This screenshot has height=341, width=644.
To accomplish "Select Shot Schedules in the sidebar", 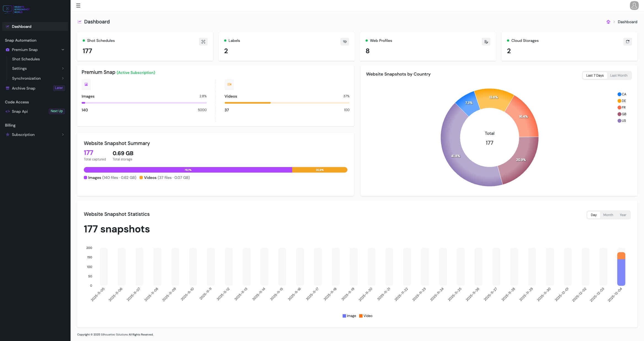I will click(x=26, y=59).
